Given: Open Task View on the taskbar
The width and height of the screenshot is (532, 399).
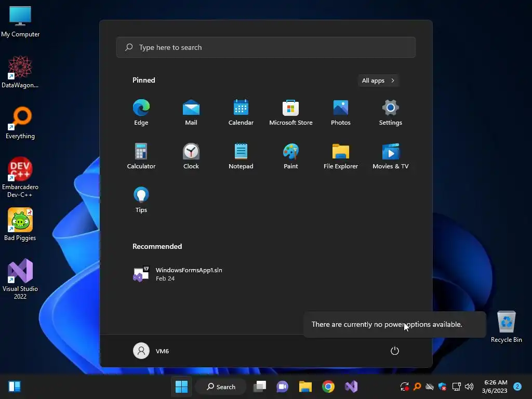Looking at the screenshot, I should pyautogui.click(x=260, y=387).
